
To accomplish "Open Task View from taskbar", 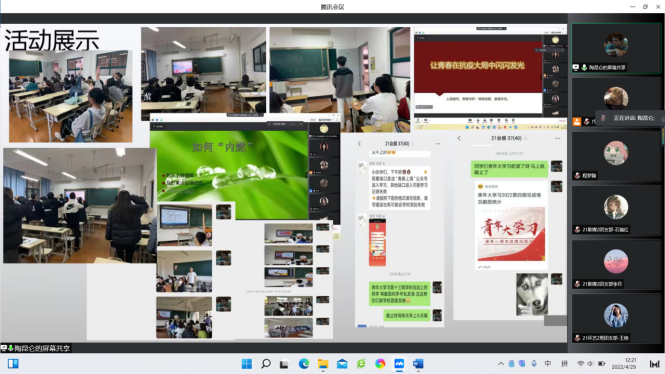I will point(284,364).
